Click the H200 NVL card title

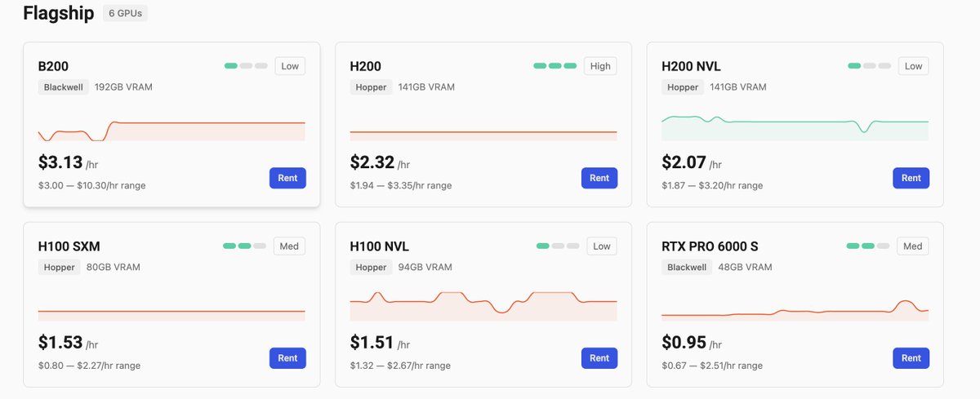pos(691,66)
